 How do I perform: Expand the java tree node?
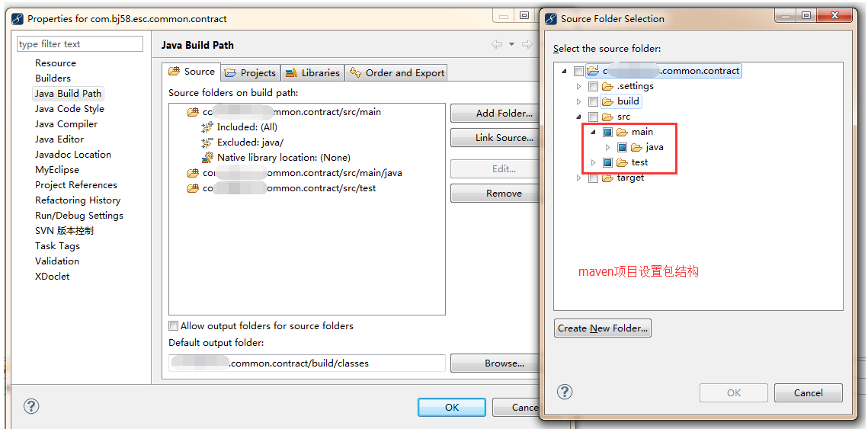[608, 147]
